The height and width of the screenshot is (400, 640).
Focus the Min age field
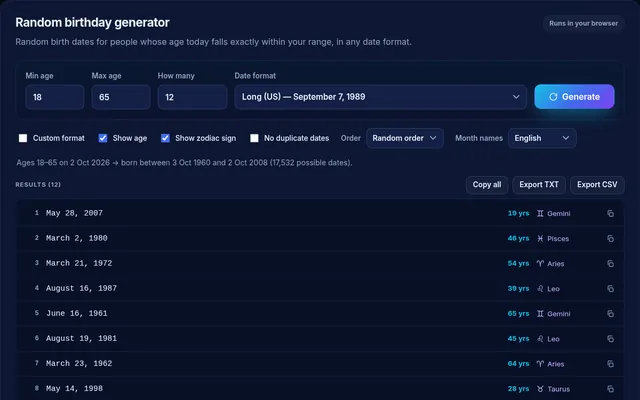pos(55,97)
